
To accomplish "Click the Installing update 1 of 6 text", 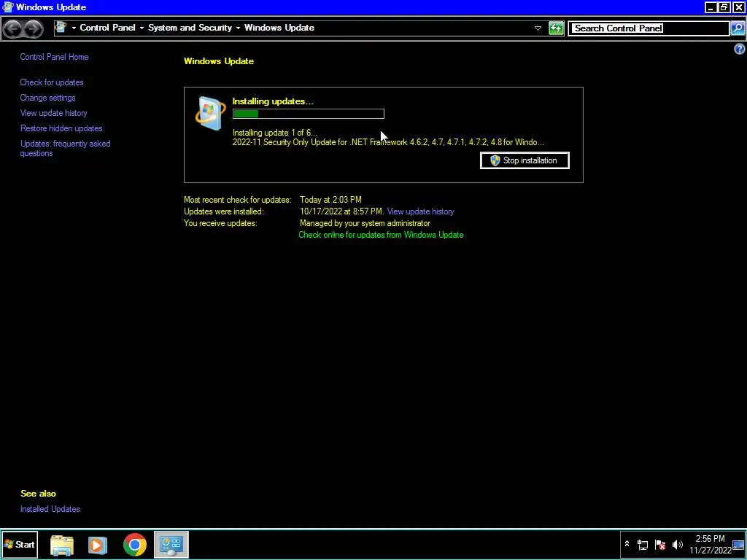I will click(x=274, y=133).
